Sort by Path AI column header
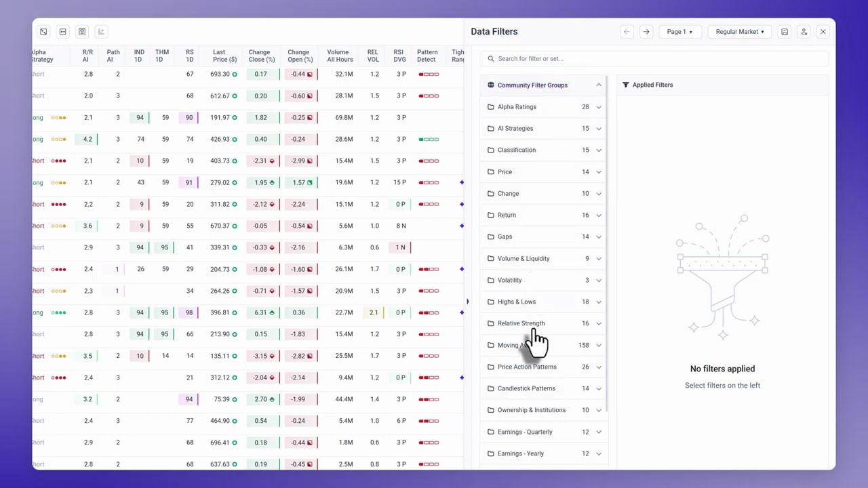Viewport: 868px width, 488px height. (113, 56)
